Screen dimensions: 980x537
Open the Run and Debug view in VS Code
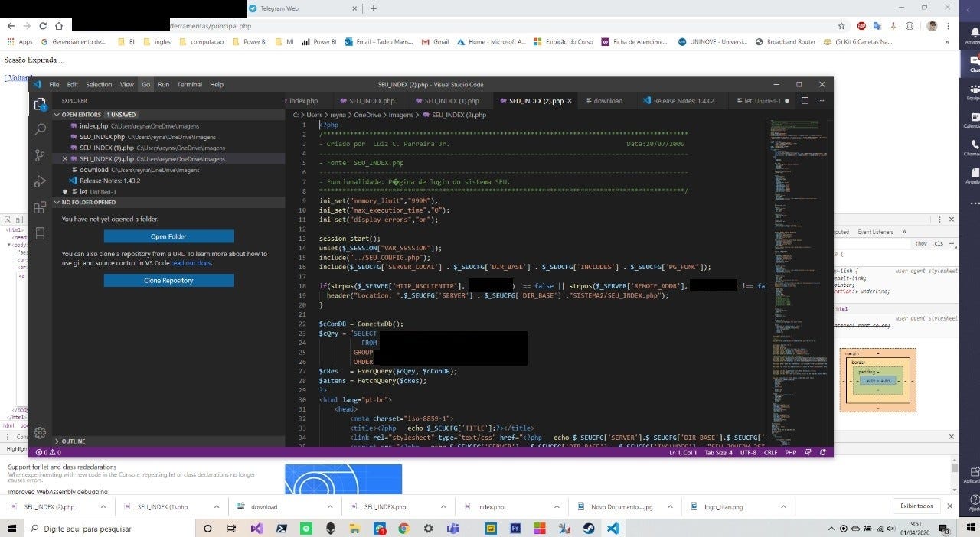click(x=40, y=182)
